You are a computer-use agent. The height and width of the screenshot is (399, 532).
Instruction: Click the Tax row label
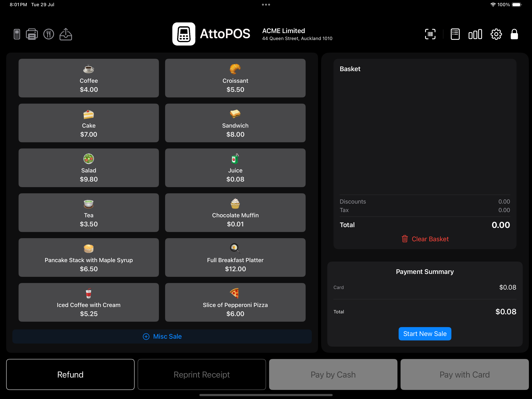pyautogui.click(x=344, y=210)
